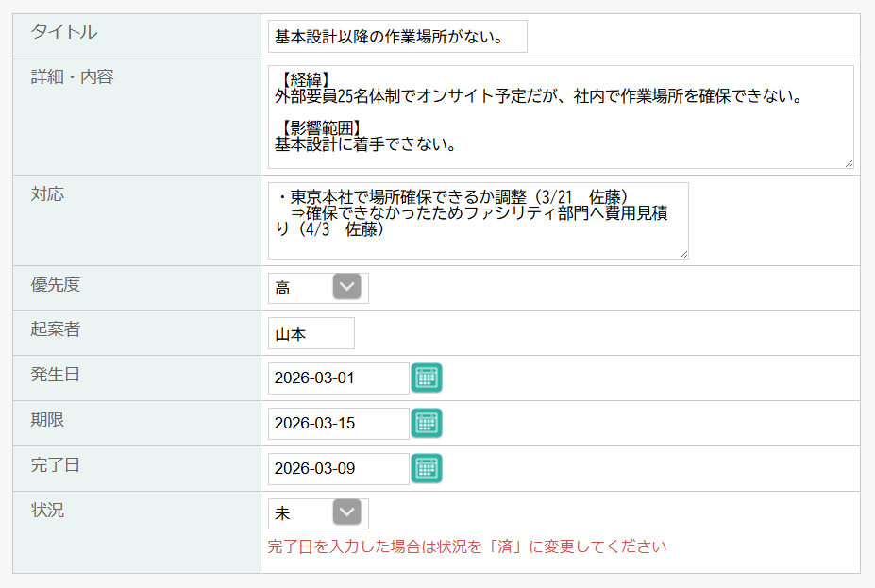Click the 優先度 row label

[56, 284]
